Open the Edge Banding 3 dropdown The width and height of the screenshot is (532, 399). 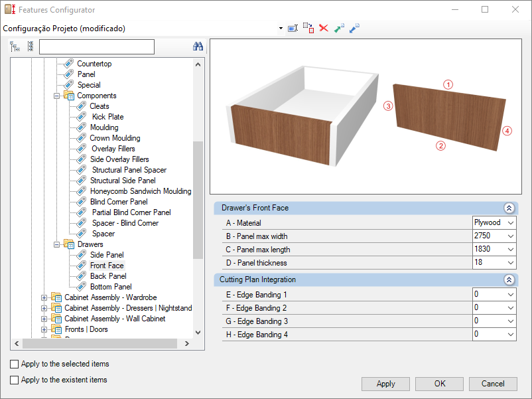tap(511, 321)
